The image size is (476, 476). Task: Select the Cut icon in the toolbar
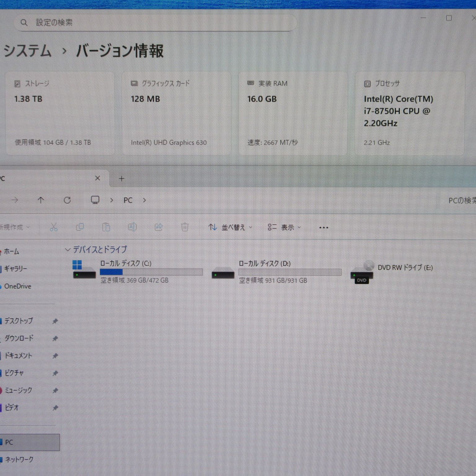(54, 227)
